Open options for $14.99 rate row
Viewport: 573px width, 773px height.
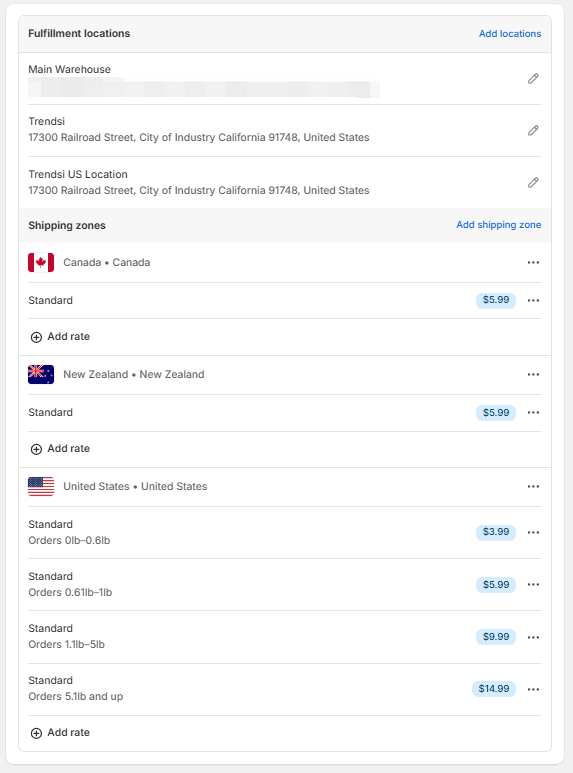pyautogui.click(x=533, y=689)
